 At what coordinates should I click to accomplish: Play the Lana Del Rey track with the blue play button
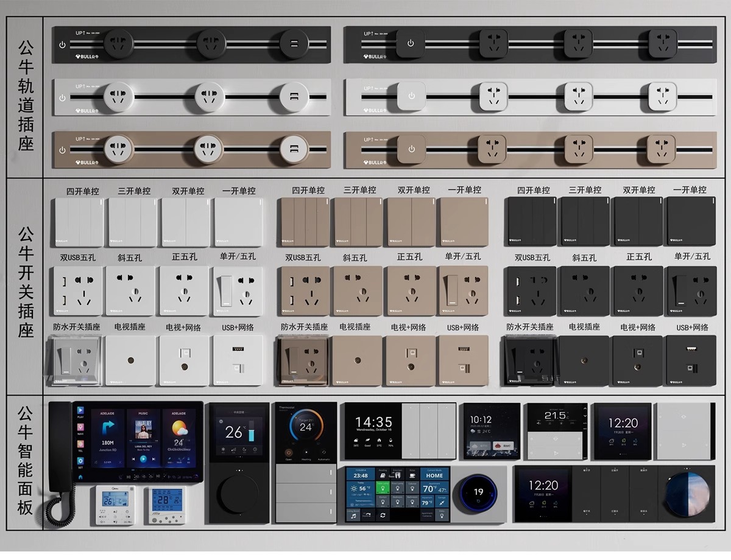[x=143, y=459]
